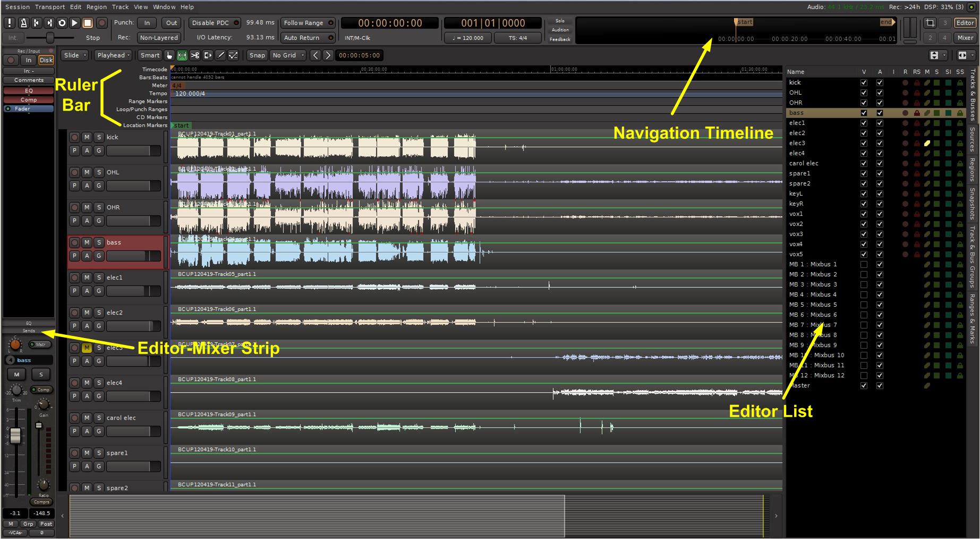This screenshot has width=980, height=539.
Task: Go to session end transport button
Action: [49, 23]
